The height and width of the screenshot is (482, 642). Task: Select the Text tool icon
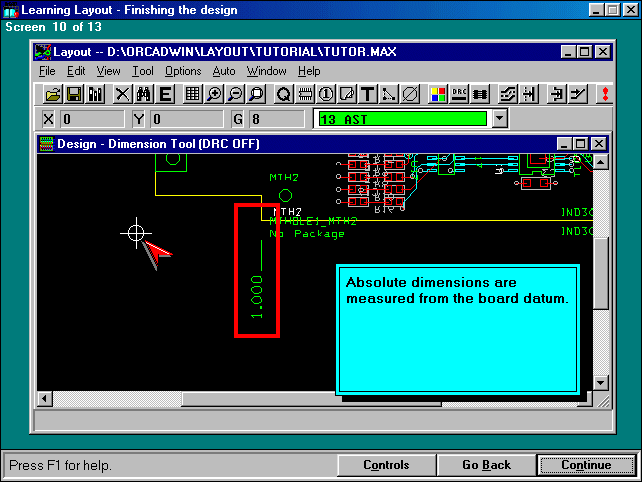(x=367, y=94)
